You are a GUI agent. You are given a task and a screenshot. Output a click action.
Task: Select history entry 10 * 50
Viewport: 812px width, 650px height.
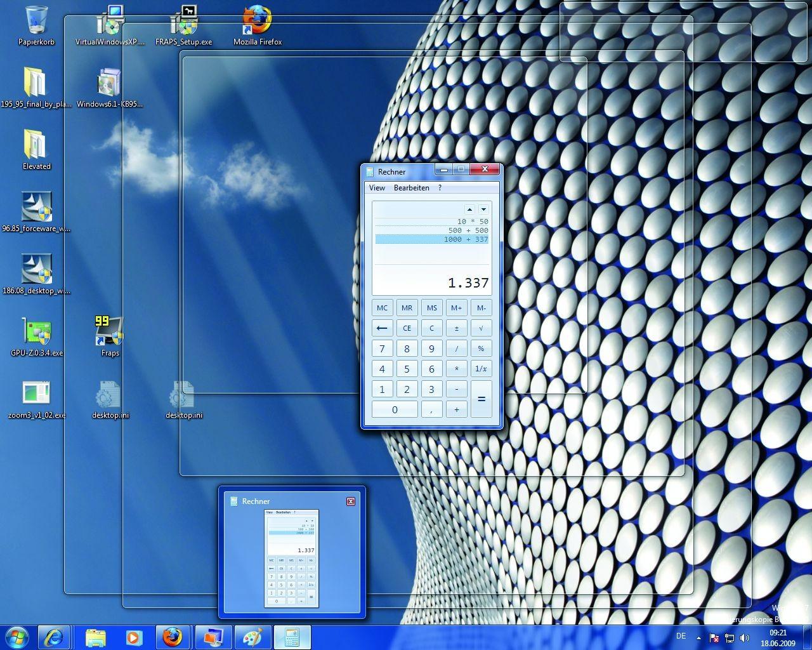431,222
